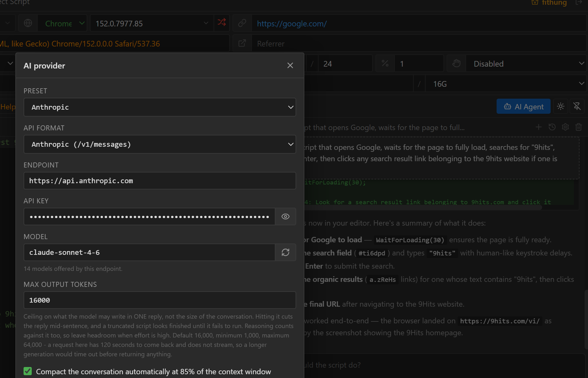Open the AI Agent panel button

pyautogui.click(x=523, y=107)
